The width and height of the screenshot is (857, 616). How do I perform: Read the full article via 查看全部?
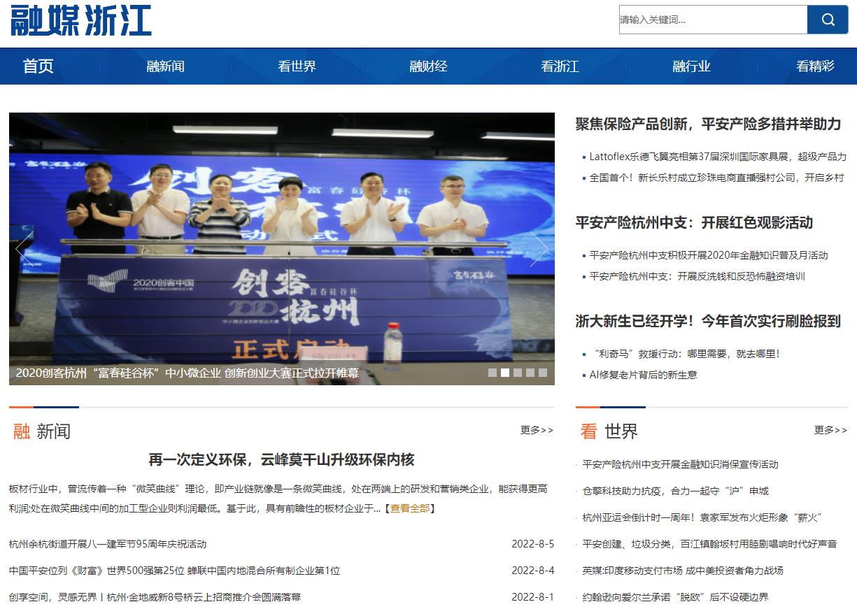[410, 508]
